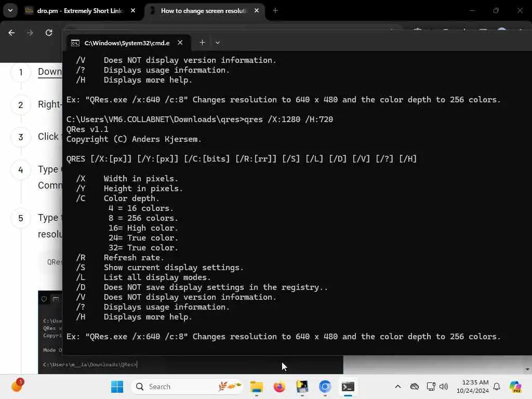This screenshot has height=399, width=532.
Task: Click the taskbar Search box
Action: [x=187, y=387]
